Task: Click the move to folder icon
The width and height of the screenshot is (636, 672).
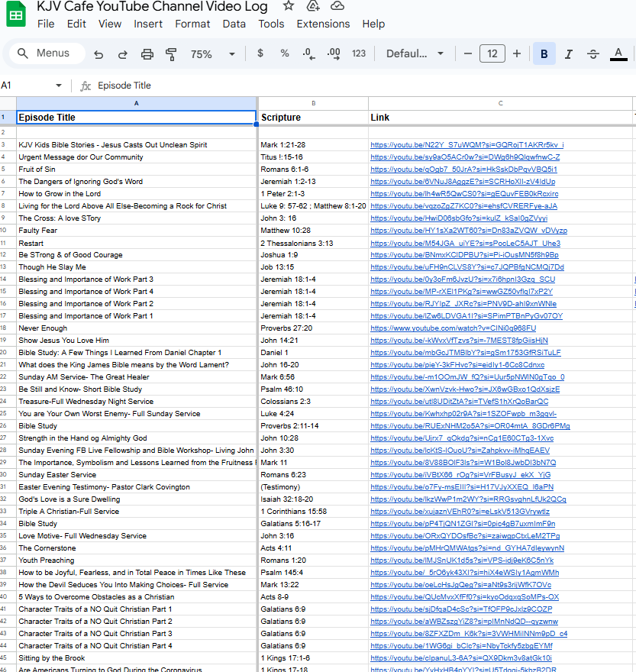Action: tap(313, 6)
